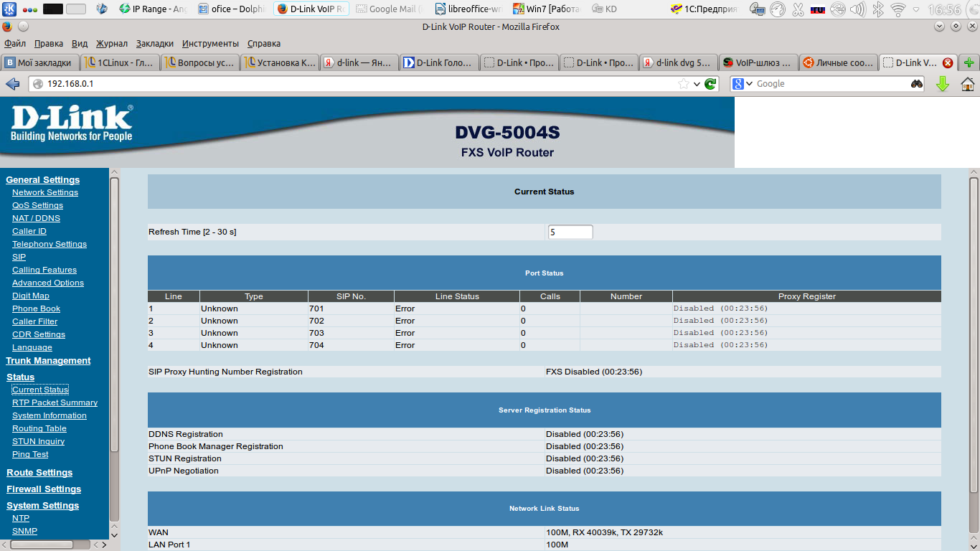Switch to IP Range taskbar window

point(153,9)
